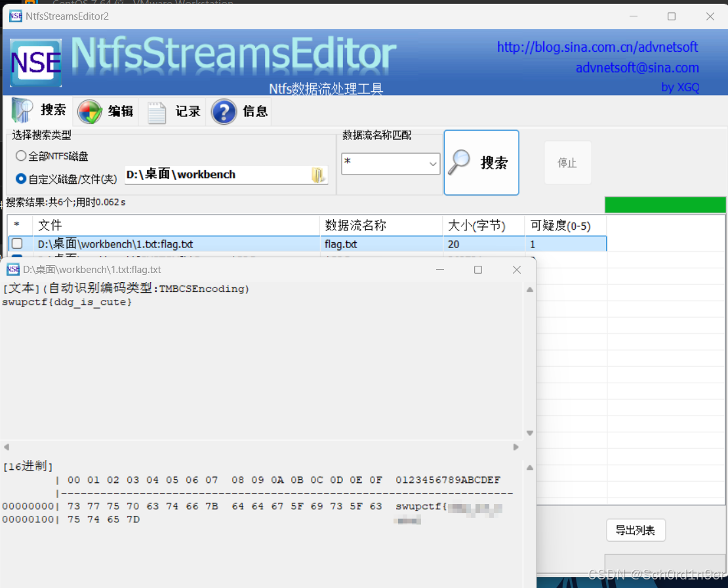Close the flag.txt viewer window
728x588 pixels.
pyautogui.click(x=516, y=269)
